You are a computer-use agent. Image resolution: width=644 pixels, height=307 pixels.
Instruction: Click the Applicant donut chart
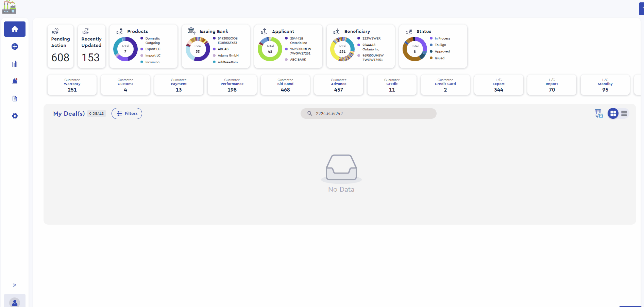click(x=270, y=49)
